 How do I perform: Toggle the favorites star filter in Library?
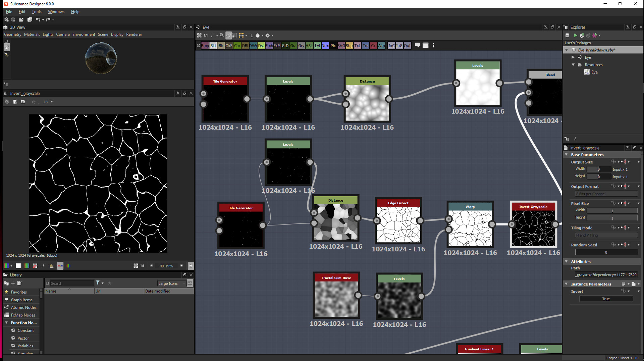[109, 283]
